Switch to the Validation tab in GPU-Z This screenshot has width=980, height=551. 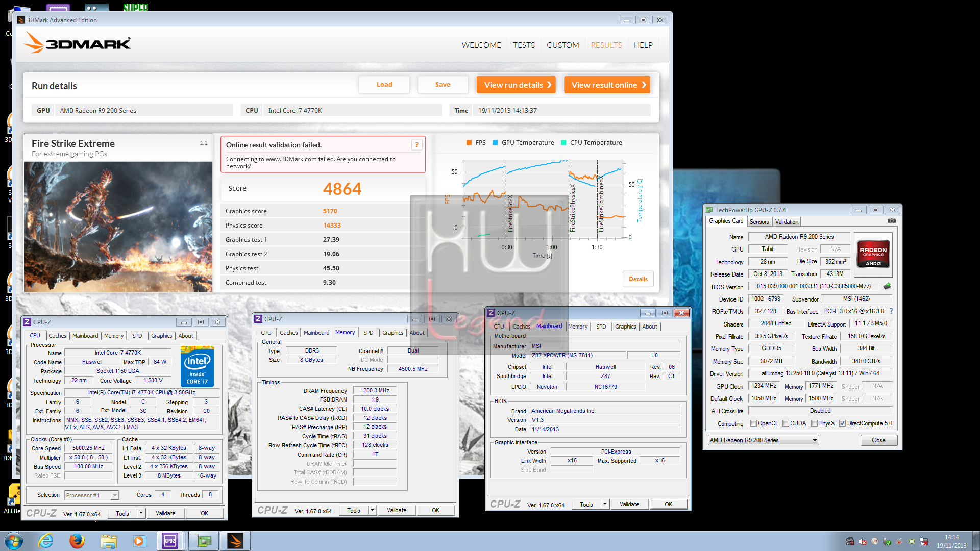pos(787,222)
